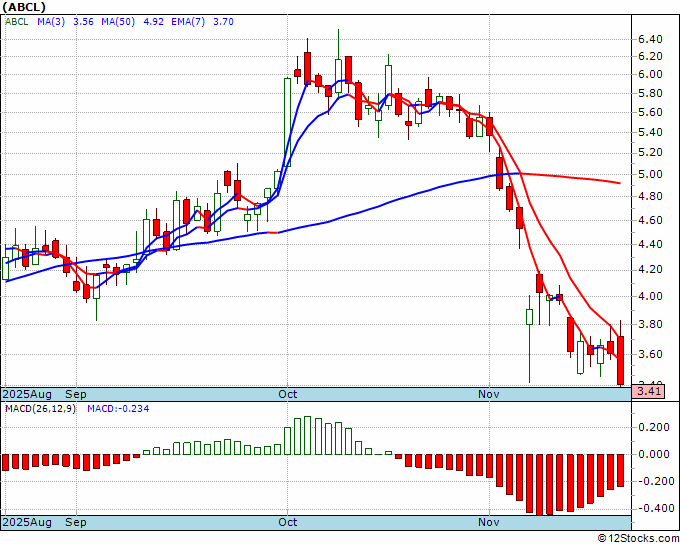This screenshot has width=680, height=546.
Task: Click Oct on the price chart time axis
Action: (x=288, y=394)
